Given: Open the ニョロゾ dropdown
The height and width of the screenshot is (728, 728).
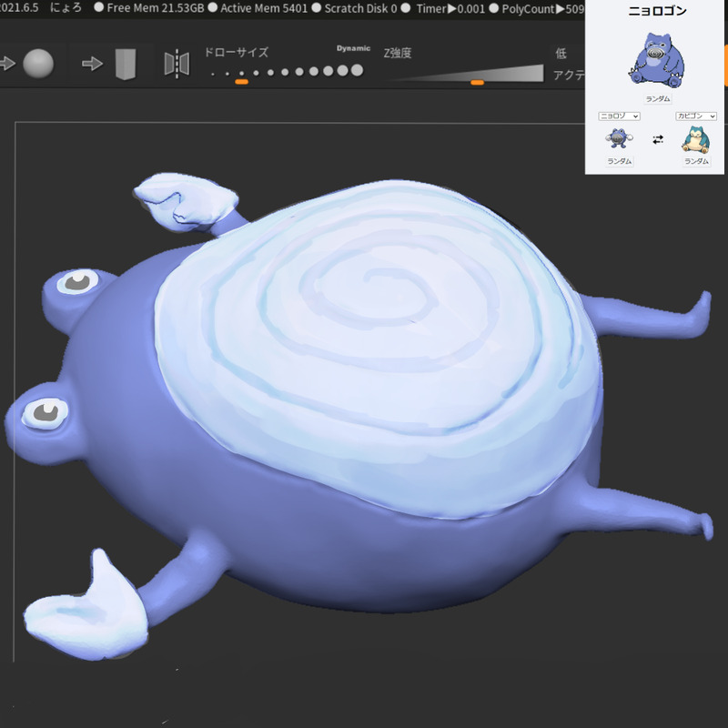Looking at the screenshot, I should pos(619,116).
